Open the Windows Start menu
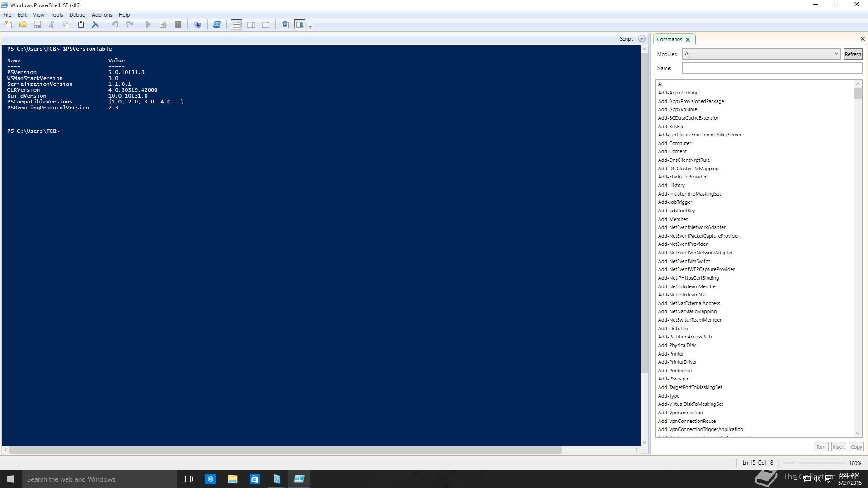The width and height of the screenshot is (868, 488). pos(11,479)
